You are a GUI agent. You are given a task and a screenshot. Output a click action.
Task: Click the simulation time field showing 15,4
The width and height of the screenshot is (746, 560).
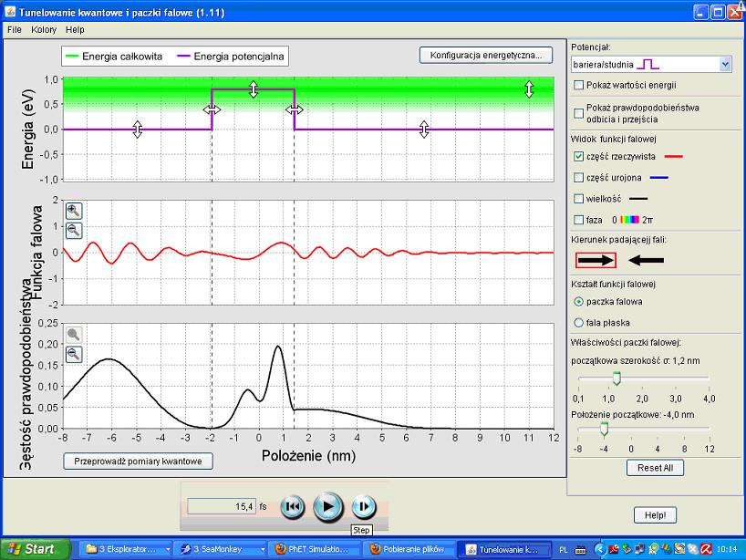point(222,507)
